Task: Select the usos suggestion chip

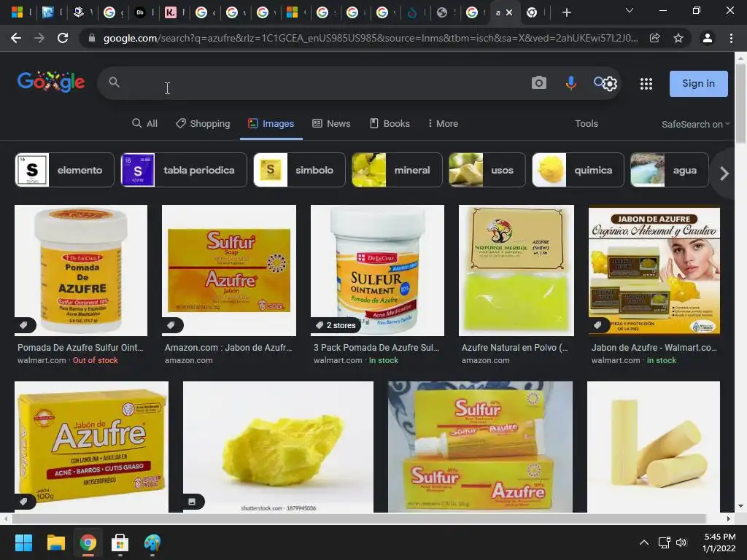Action: coord(487,170)
